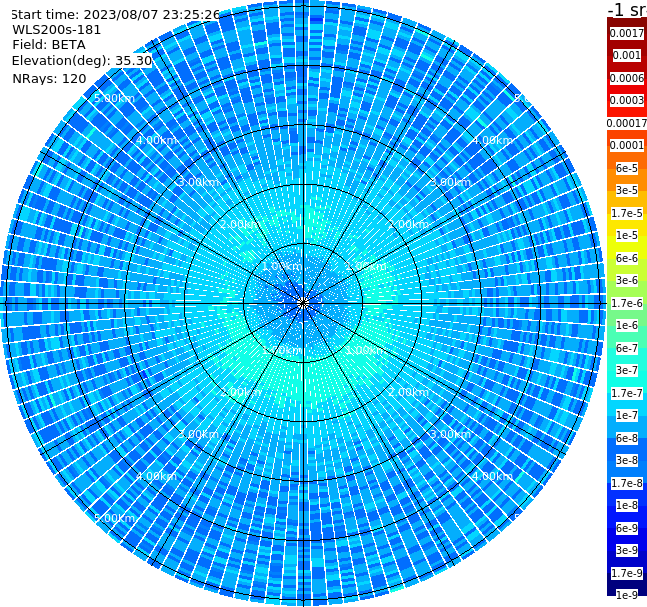
Task: Click the 0.00017 colorbar value
Action: [x=627, y=123]
